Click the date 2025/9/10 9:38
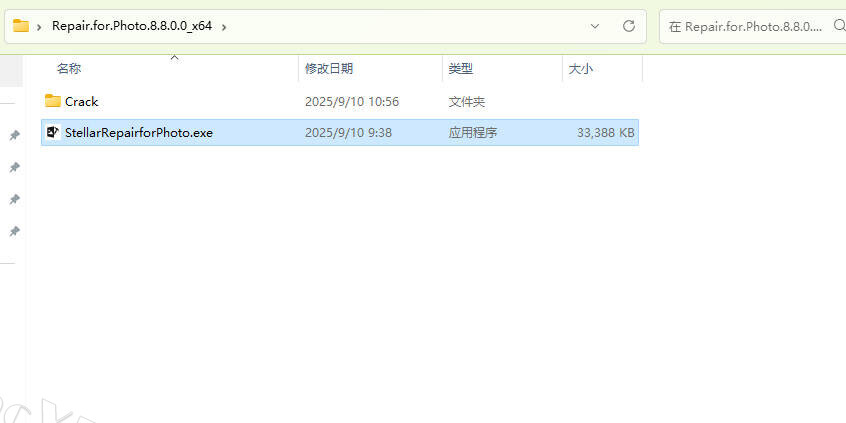 [349, 132]
